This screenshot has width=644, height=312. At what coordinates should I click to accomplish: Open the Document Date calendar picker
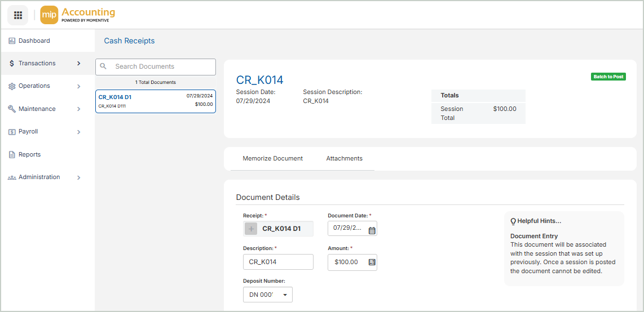click(x=372, y=230)
